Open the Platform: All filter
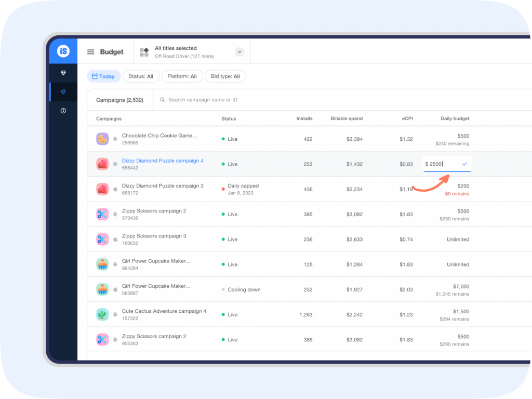This screenshot has width=532, height=399. [182, 76]
